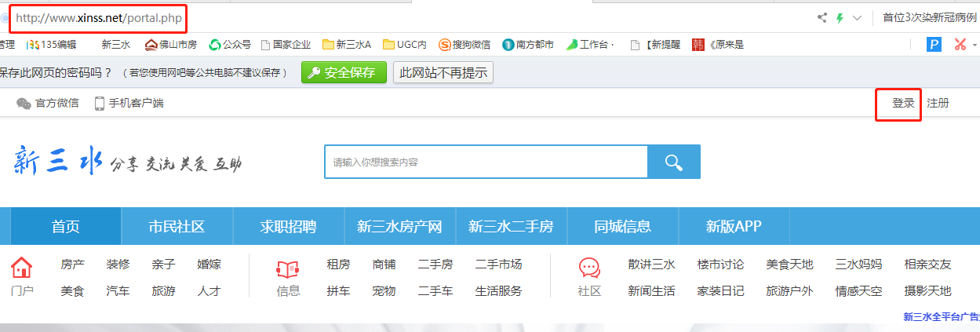Click the share icon in address bar
The image size is (980, 332).
[822, 17]
